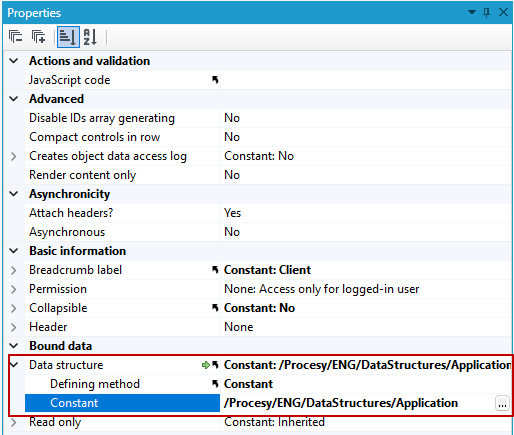Expand the Header property
Viewport: 514px width, 435px height.
14,327
